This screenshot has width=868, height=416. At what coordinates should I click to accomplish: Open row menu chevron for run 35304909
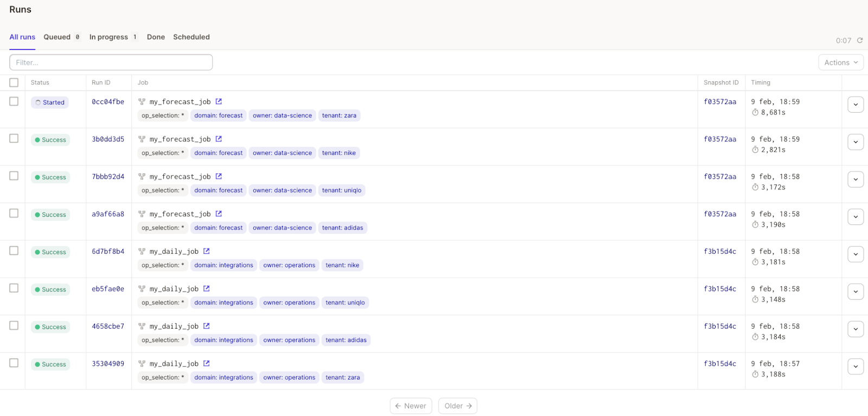pyautogui.click(x=856, y=367)
